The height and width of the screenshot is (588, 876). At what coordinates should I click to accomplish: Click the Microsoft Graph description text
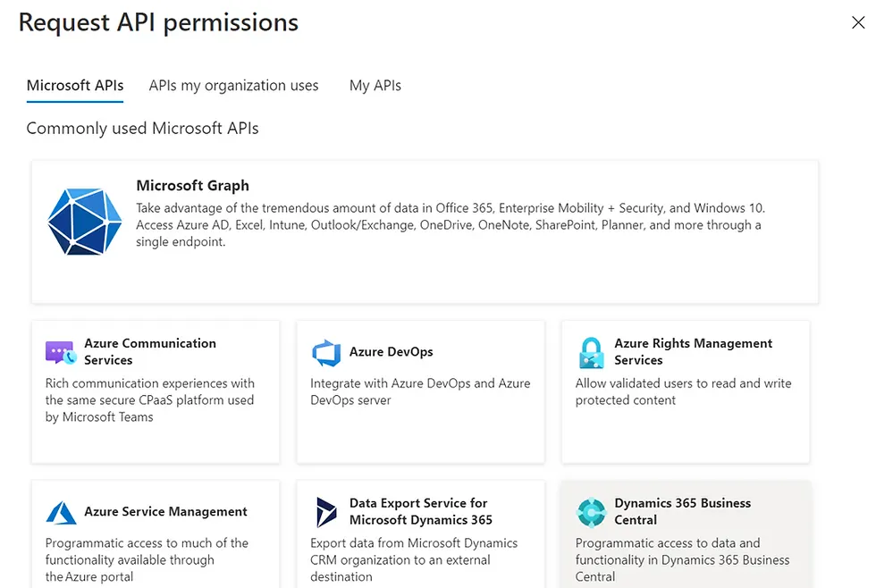click(451, 225)
